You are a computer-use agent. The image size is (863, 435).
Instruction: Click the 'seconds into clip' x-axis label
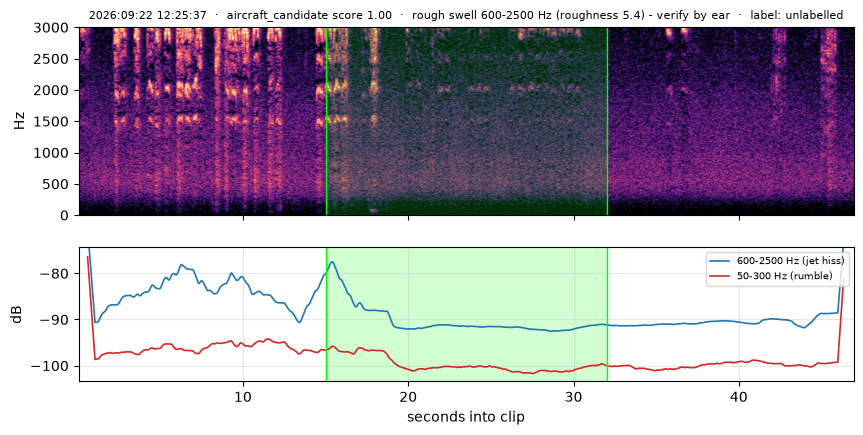(466, 417)
